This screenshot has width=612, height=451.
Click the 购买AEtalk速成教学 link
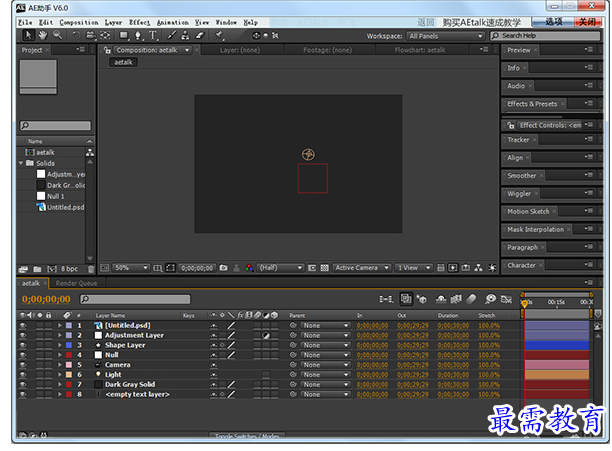481,22
